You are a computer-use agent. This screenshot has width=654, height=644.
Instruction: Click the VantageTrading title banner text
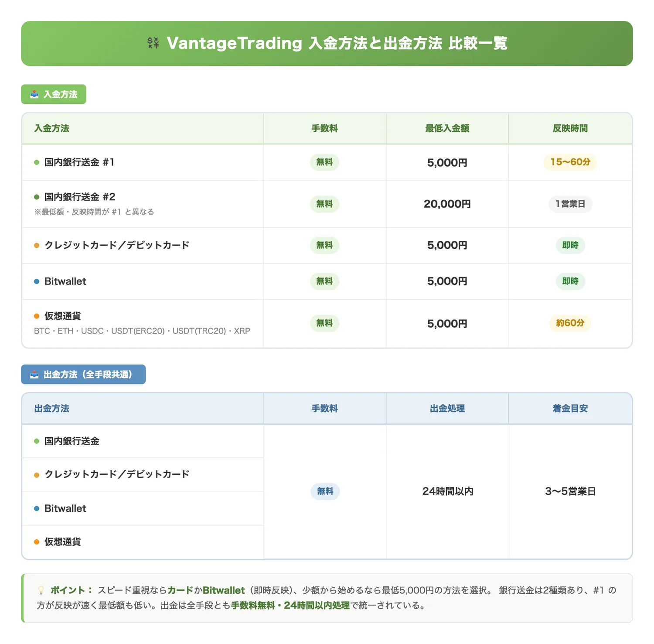point(337,43)
